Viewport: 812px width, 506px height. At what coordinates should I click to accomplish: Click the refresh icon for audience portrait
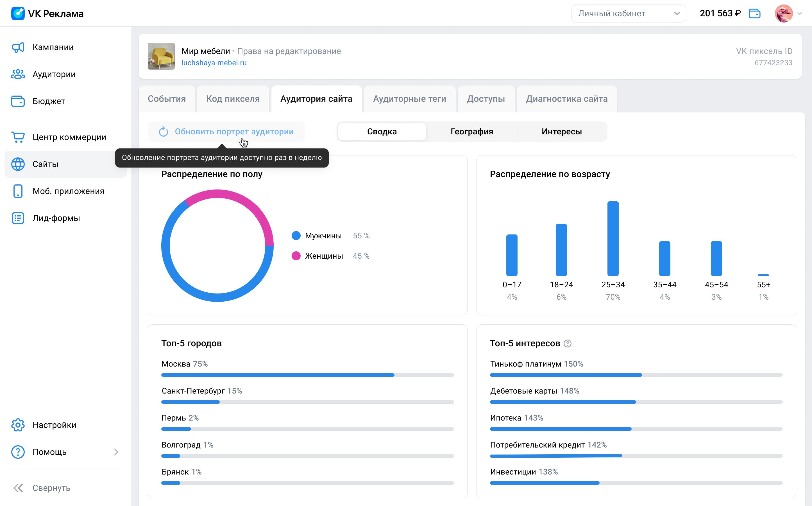(164, 132)
